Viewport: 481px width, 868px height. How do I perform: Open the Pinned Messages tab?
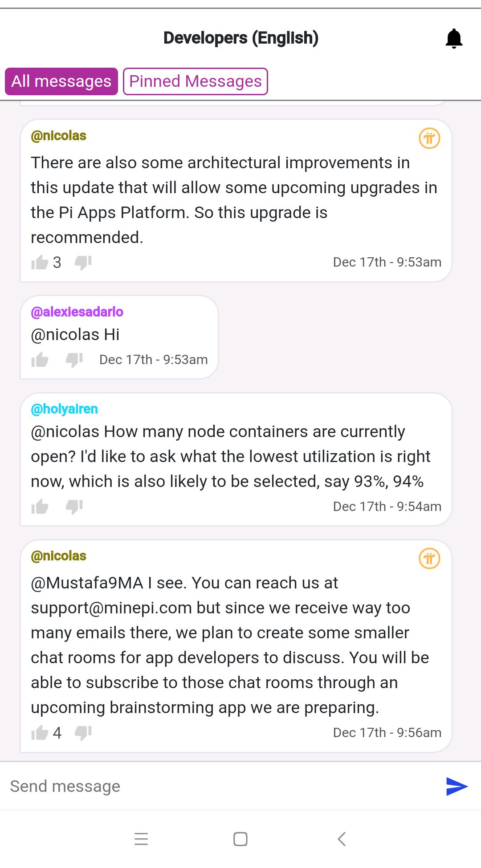point(196,81)
